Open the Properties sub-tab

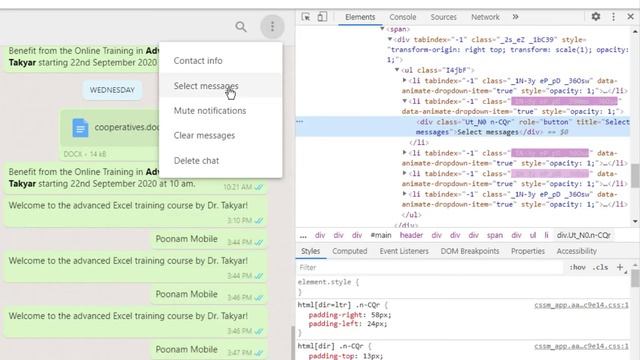[528, 251]
